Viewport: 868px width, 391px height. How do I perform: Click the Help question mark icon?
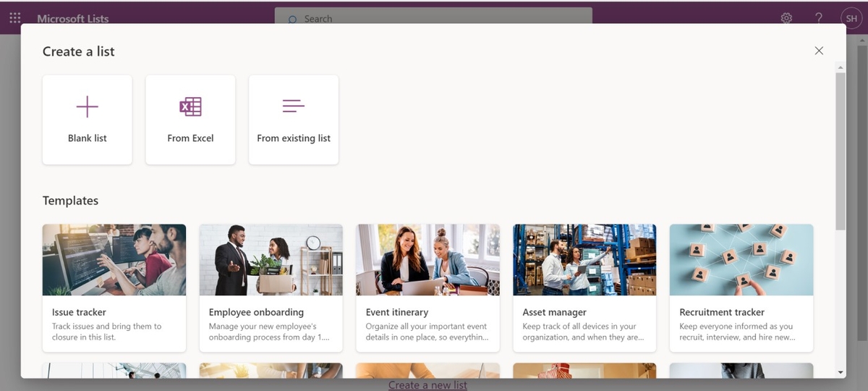(x=819, y=18)
